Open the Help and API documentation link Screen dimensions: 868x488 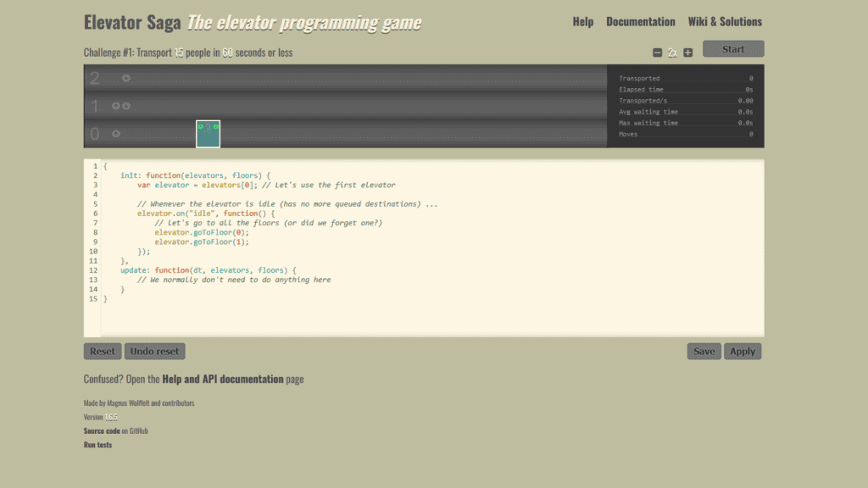pyautogui.click(x=223, y=379)
